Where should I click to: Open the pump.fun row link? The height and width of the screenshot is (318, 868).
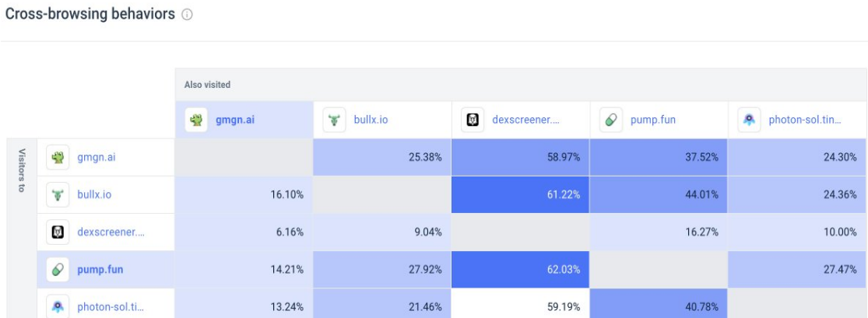(x=100, y=270)
